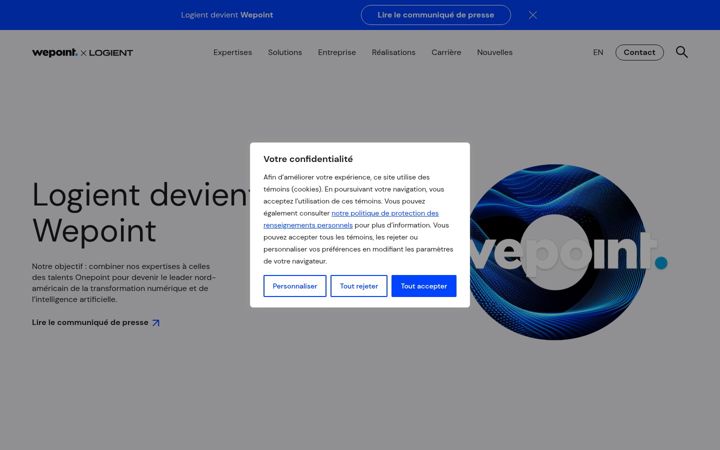This screenshot has width=720, height=450.
Task: Open the privacy policy link in dialog
Action: (351, 219)
